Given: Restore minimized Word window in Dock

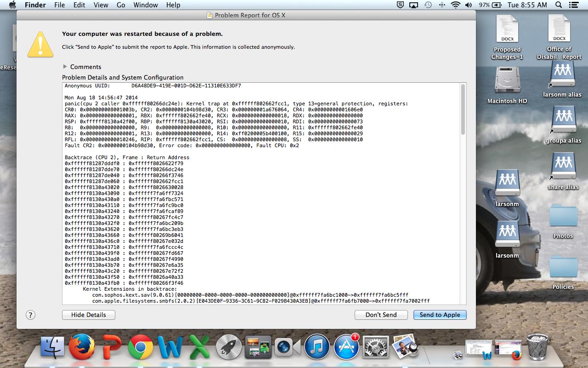Looking at the screenshot, I should pyautogui.click(x=478, y=350).
